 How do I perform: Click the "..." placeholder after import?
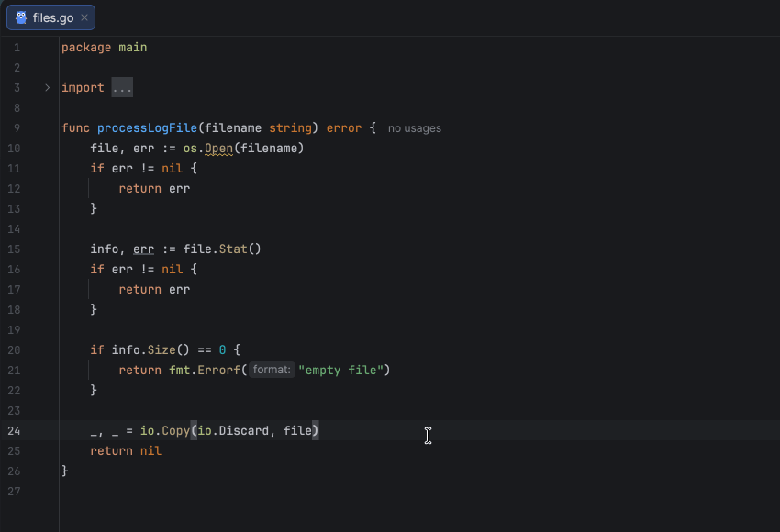coord(122,87)
